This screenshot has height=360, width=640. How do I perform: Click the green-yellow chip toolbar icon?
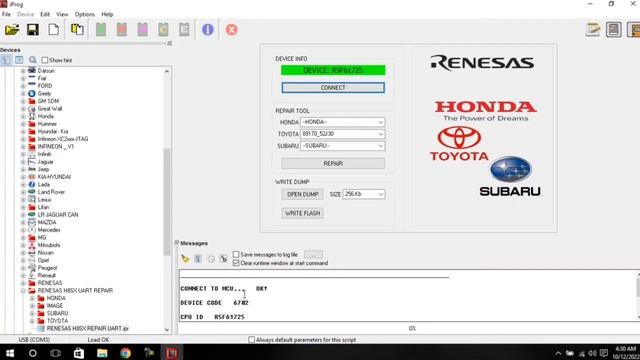point(163,29)
